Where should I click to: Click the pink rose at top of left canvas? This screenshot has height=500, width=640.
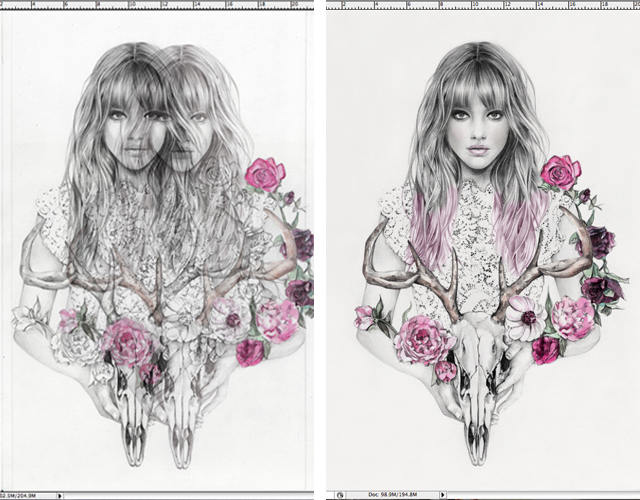[265, 173]
